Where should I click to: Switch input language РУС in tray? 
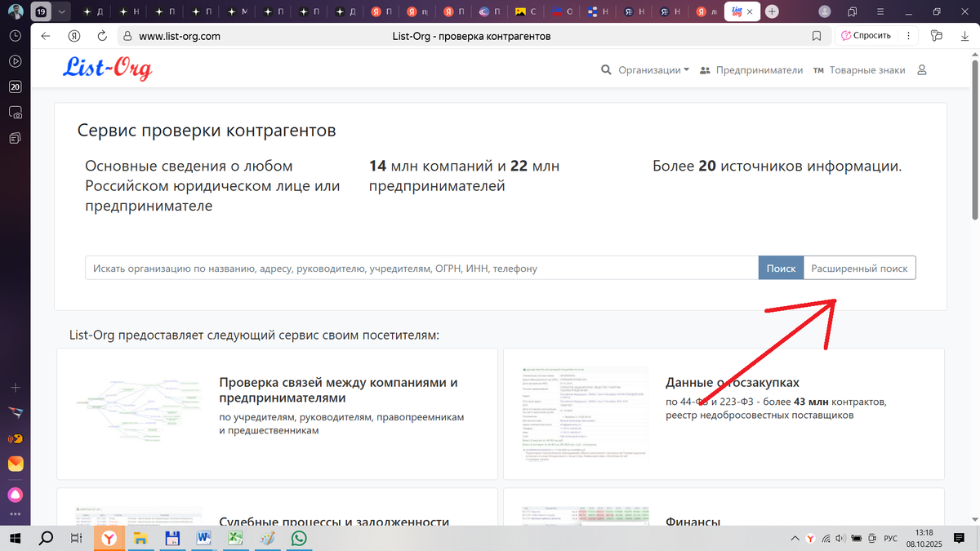(891, 538)
